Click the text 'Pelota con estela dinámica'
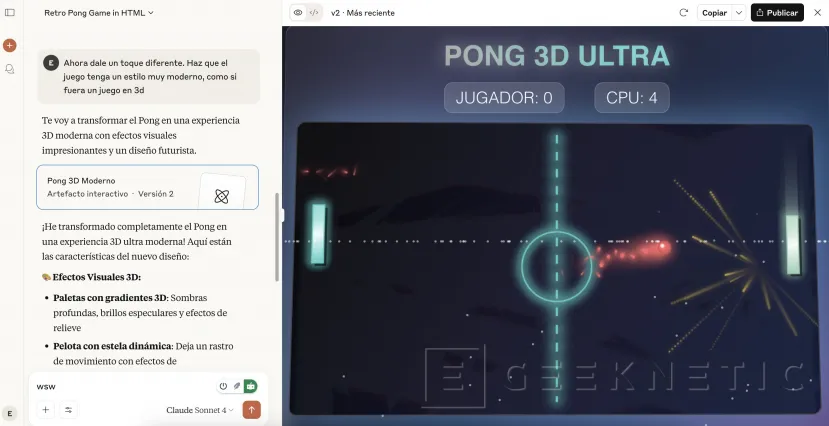This screenshot has width=829, height=426. click(113, 346)
